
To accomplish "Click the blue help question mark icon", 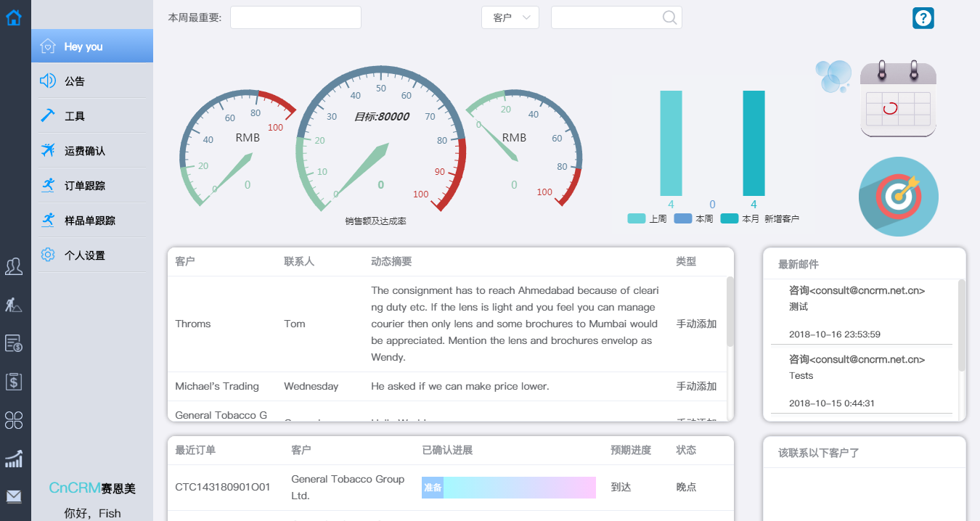I will 923,18.
